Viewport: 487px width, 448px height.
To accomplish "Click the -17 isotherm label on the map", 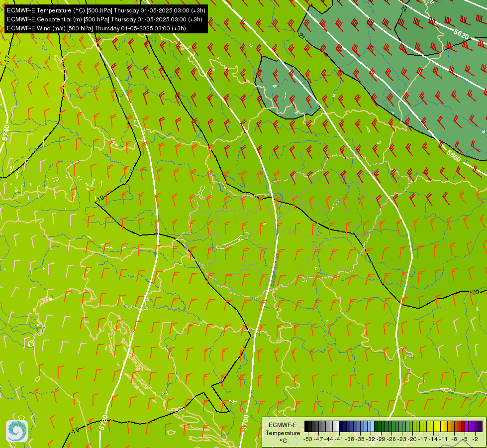I will [7, 59].
